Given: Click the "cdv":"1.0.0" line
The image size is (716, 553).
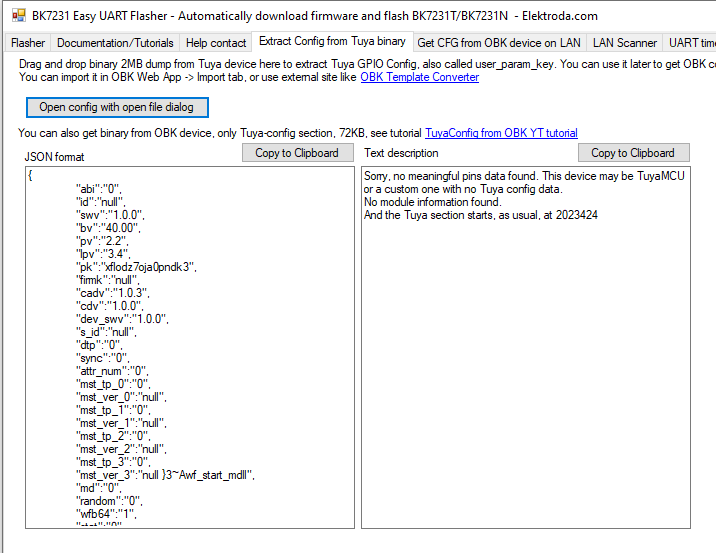Looking at the screenshot, I should [110, 306].
